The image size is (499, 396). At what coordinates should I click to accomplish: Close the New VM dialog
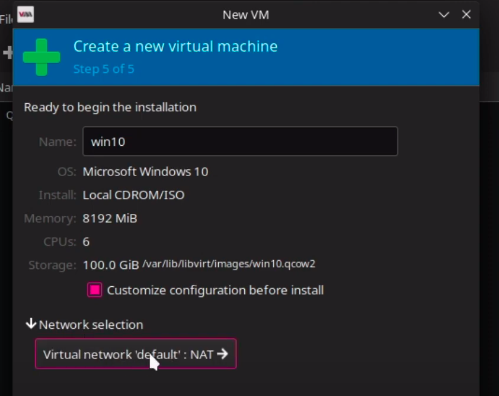pyautogui.click(x=466, y=14)
